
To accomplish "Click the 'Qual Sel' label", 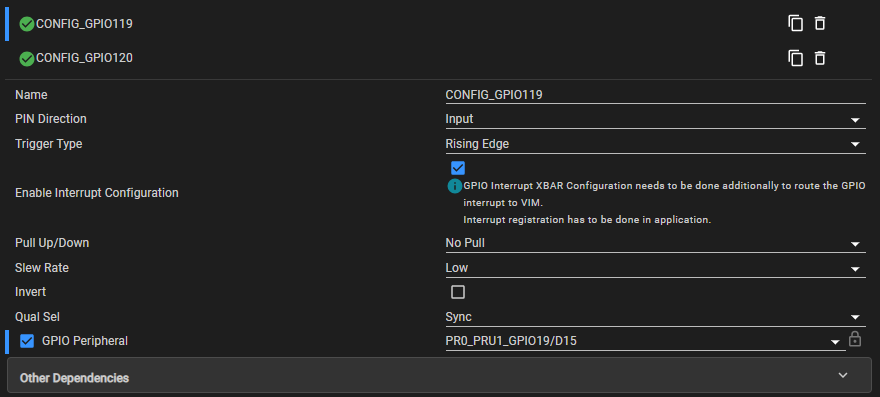I will coord(36,317).
